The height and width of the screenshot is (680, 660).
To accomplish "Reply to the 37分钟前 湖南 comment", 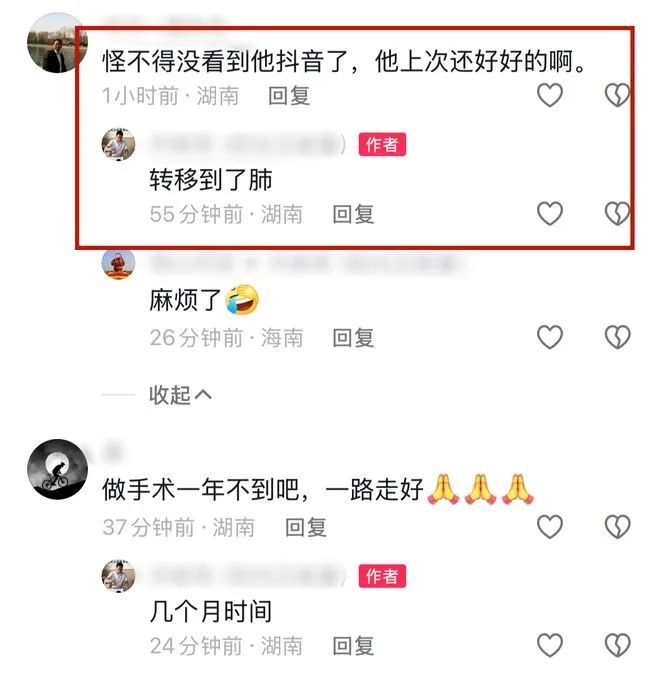I will [306, 527].
